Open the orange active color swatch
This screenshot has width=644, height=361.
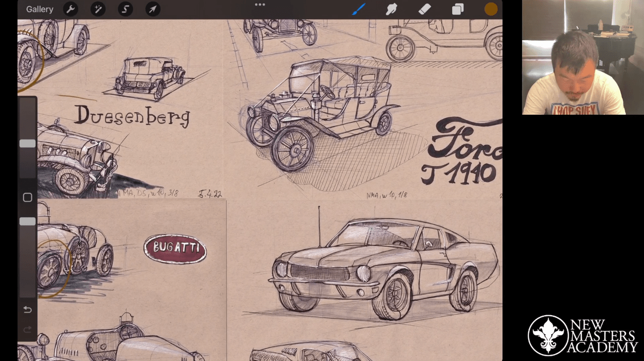(491, 9)
